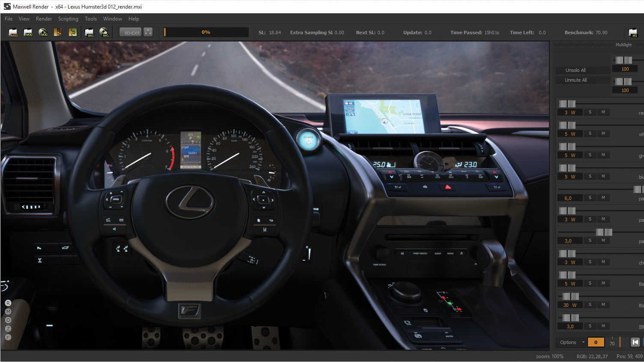Open the Help menu
This screenshot has height=362, width=644.
134,19
